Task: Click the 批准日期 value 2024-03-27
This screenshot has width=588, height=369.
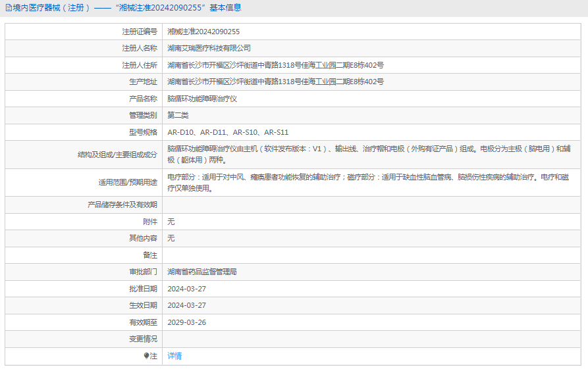Action: tap(187, 289)
